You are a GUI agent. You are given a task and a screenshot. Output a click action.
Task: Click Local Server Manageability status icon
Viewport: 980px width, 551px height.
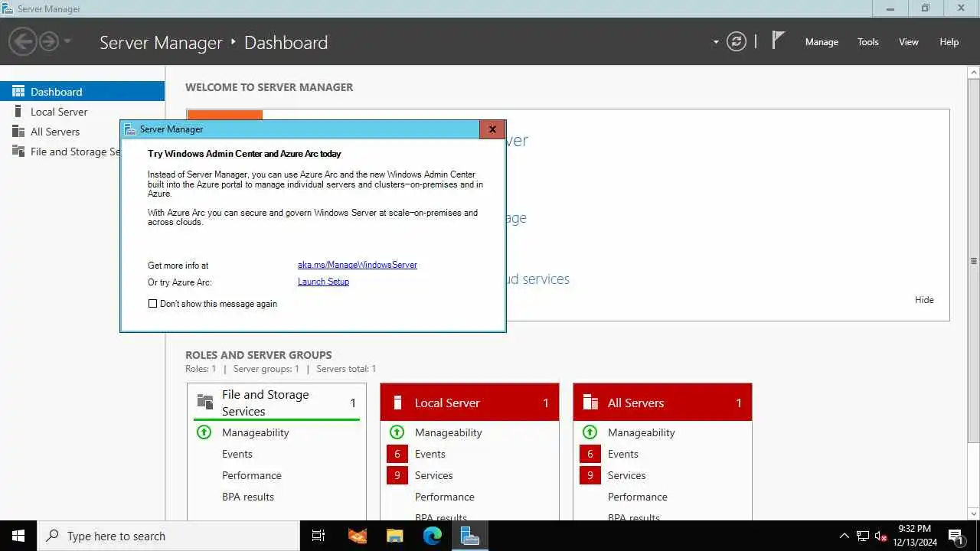[397, 432]
